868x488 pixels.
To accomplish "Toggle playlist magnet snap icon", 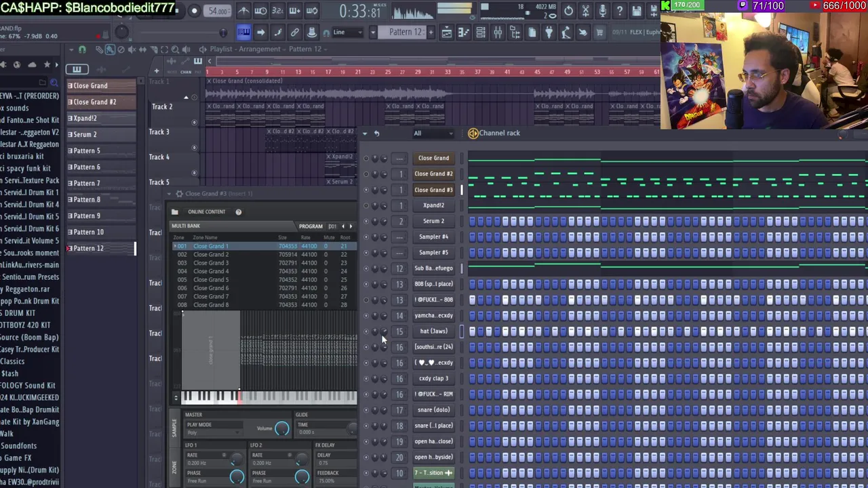I will [x=82, y=49].
